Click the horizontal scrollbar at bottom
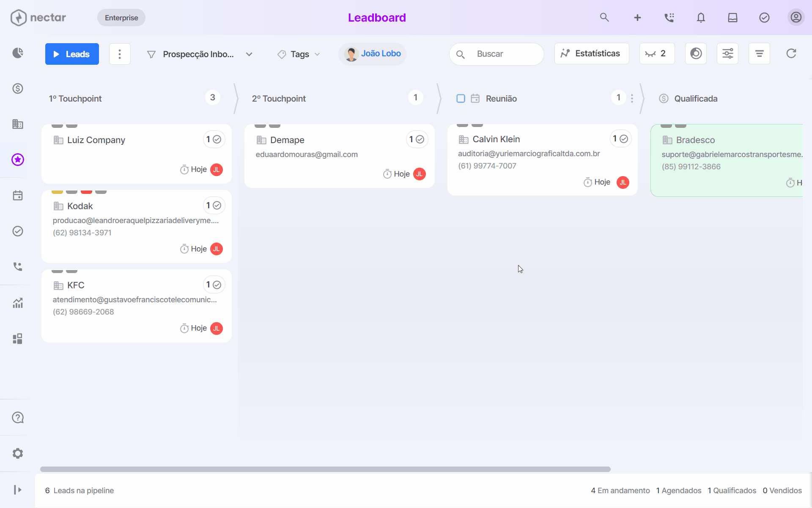The image size is (812, 508). pos(325,469)
